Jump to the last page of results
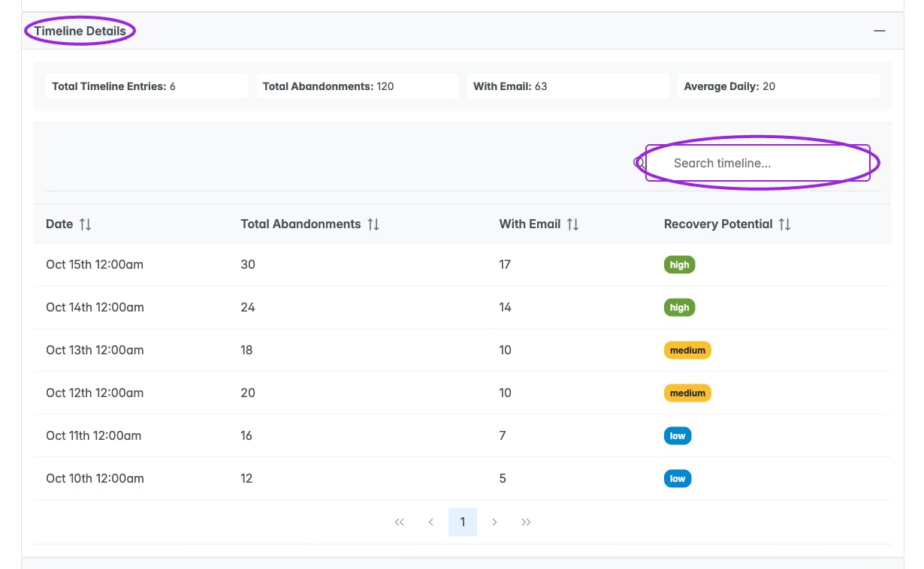Viewport: 924px width, 569px height. [x=526, y=522]
